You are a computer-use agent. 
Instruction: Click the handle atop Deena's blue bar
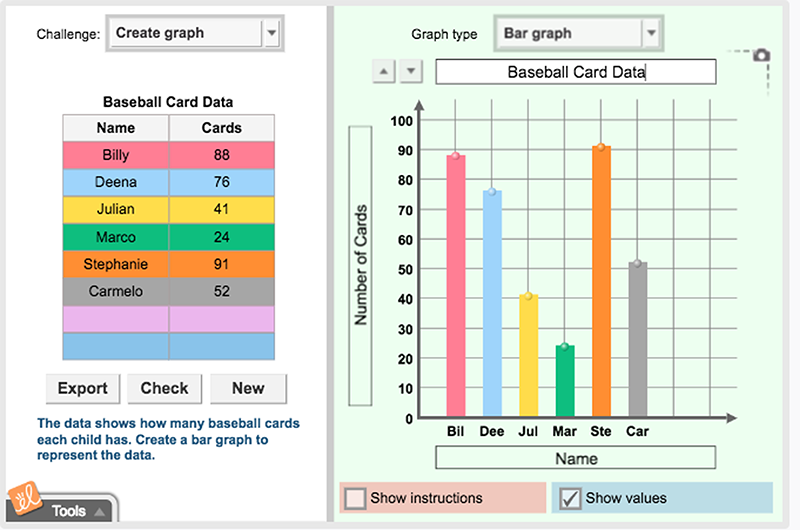tap(491, 191)
